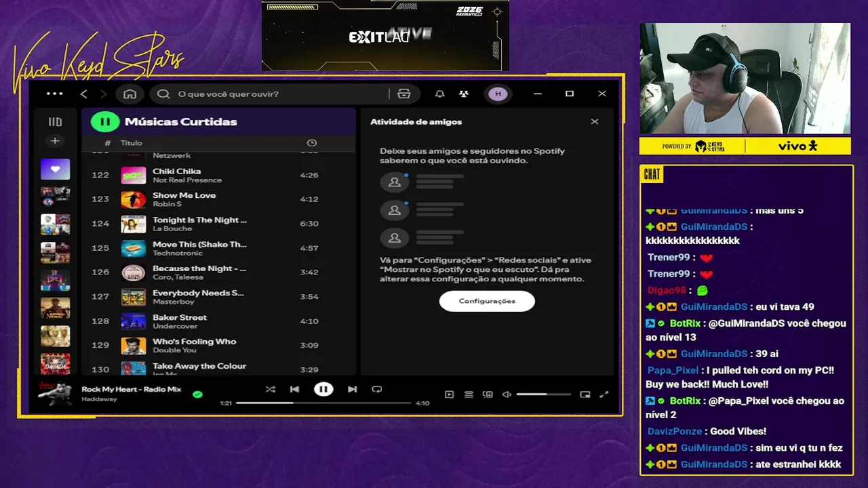Click the streamer webcam feed
Screen dimensions: 868x488
point(745,79)
